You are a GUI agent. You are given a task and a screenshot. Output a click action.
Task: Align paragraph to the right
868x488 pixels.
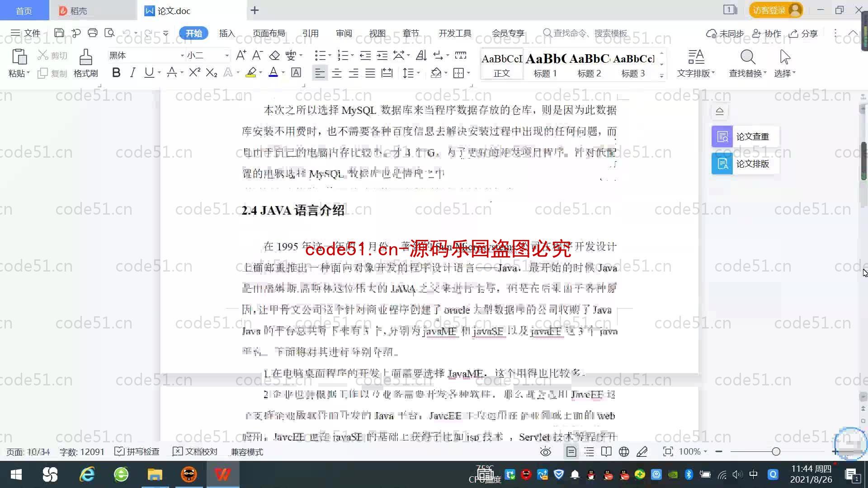(x=354, y=73)
